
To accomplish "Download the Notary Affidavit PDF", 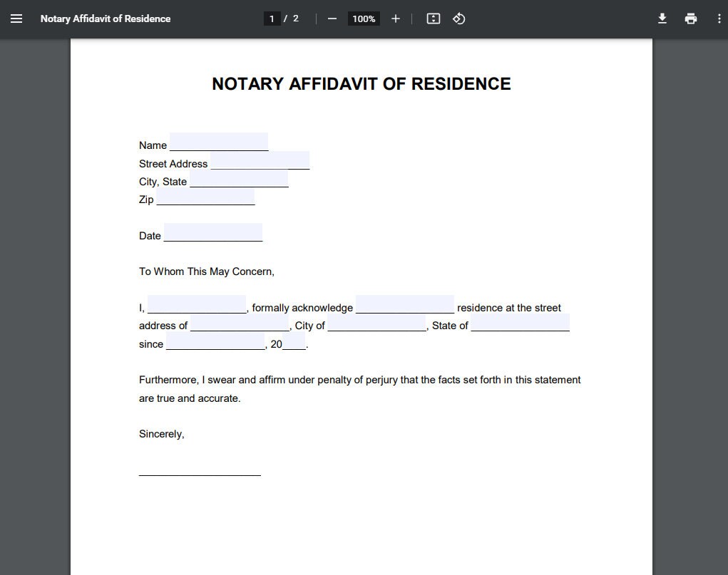I will tap(662, 19).
